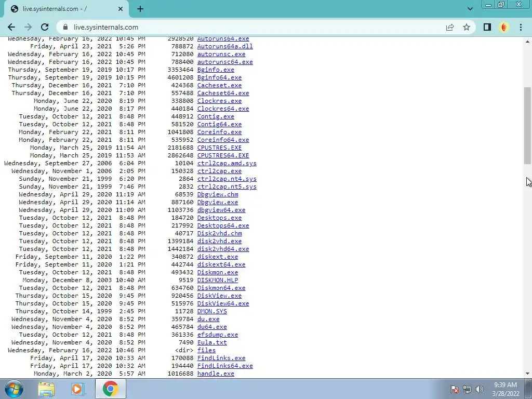Image resolution: width=532 pixels, height=399 pixels.
Task: Open Chrome profile avatar
Action: tap(504, 27)
